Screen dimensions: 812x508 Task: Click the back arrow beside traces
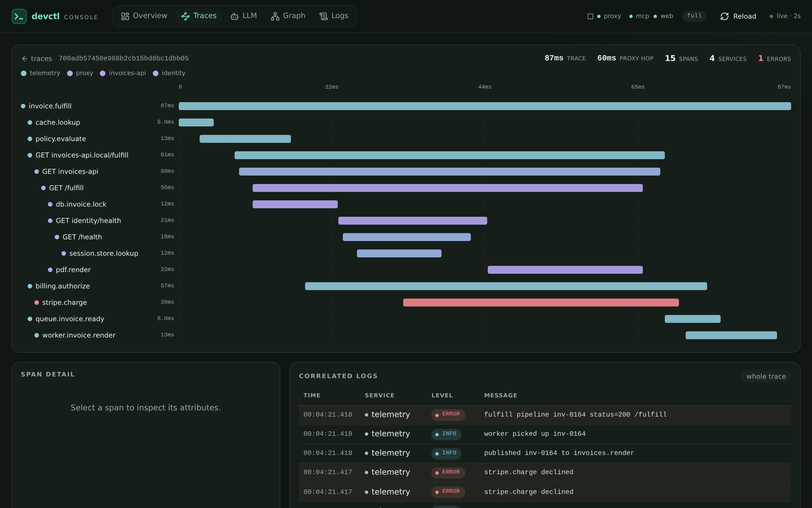25,59
